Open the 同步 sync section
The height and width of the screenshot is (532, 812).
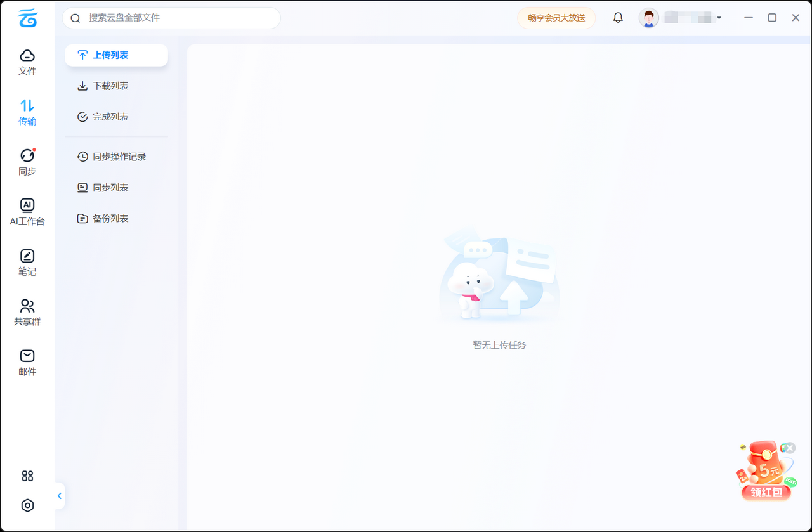(27, 162)
